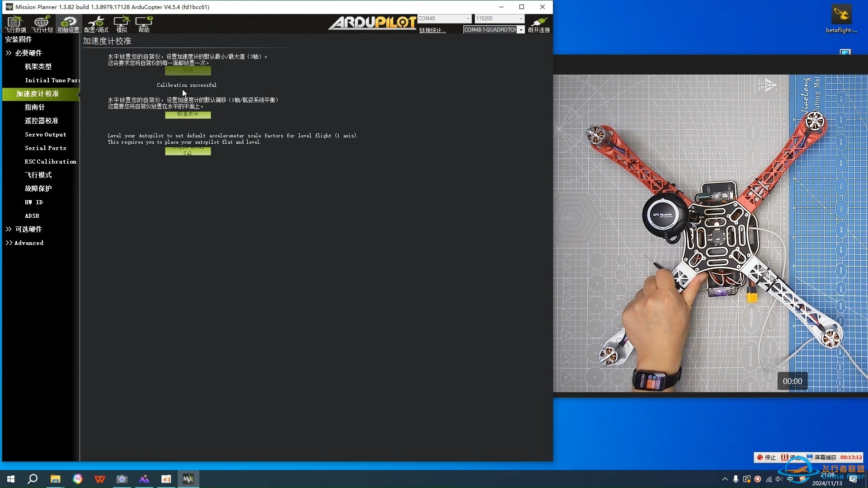Click the 校准水平 (Calibrate Level) button
868x488 pixels.
pos(187,114)
